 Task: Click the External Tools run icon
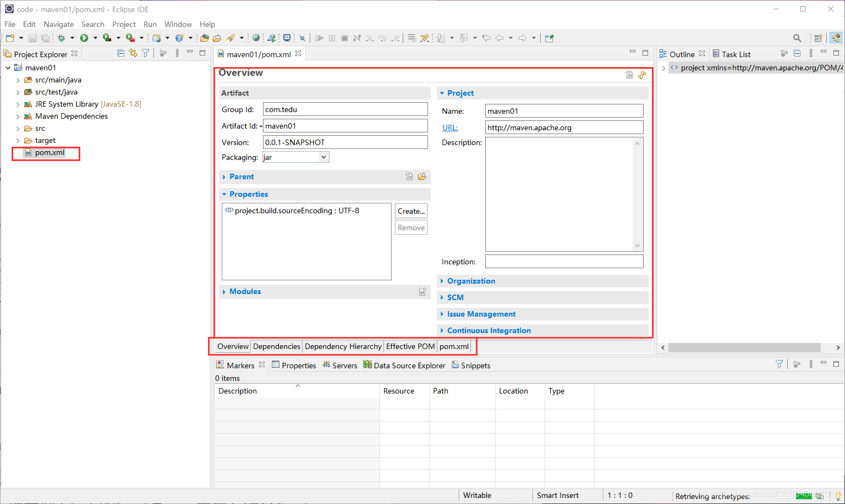tap(130, 38)
